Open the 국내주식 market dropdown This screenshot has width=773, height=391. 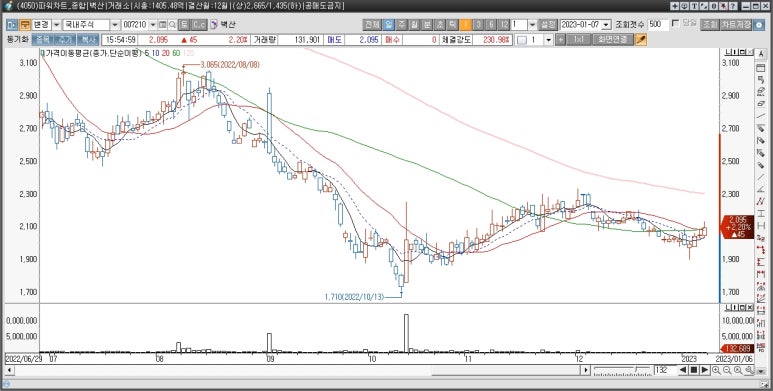coord(115,25)
